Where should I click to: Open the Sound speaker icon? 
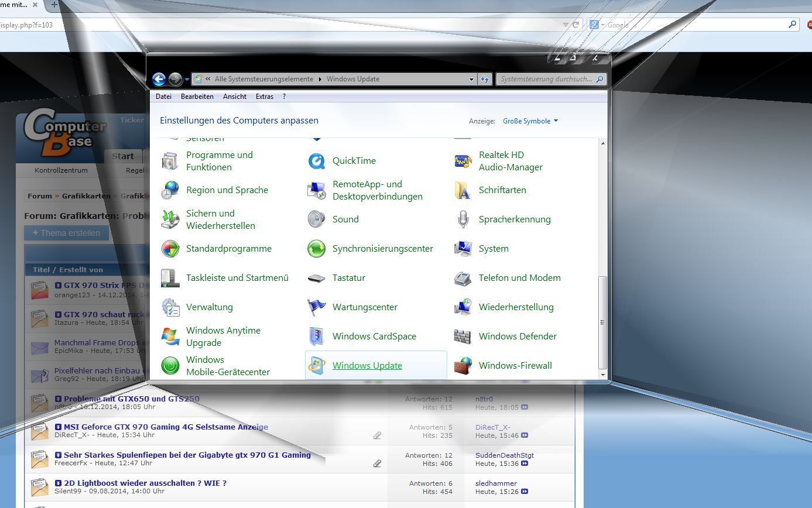[x=317, y=219]
